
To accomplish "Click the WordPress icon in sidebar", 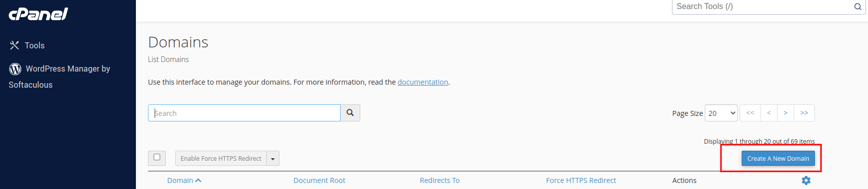I will [x=15, y=69].
